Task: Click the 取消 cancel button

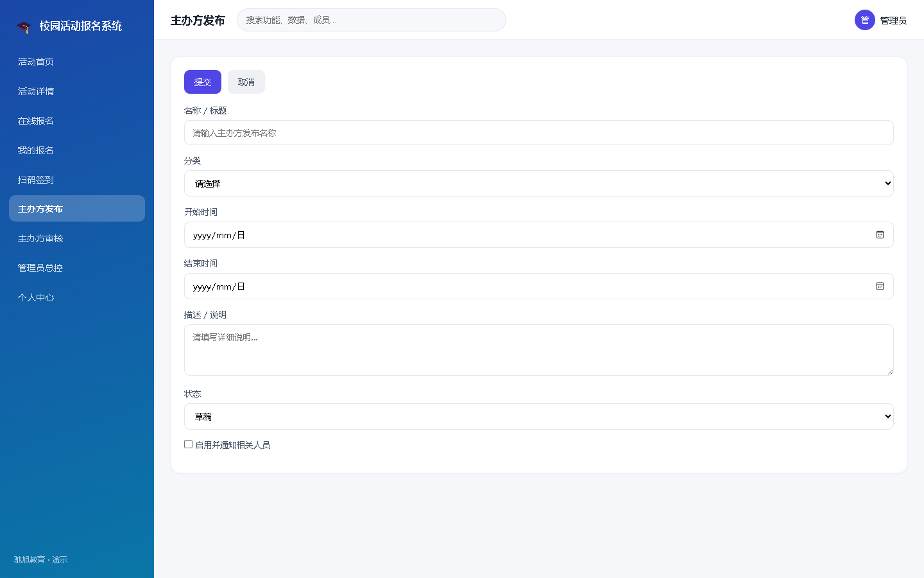Action: (x=246, y=82)
